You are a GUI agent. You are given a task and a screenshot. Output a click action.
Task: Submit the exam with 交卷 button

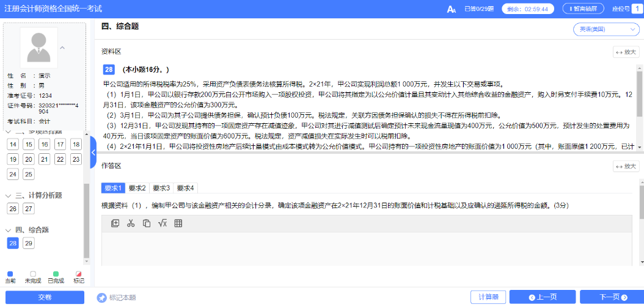(45, 297)
